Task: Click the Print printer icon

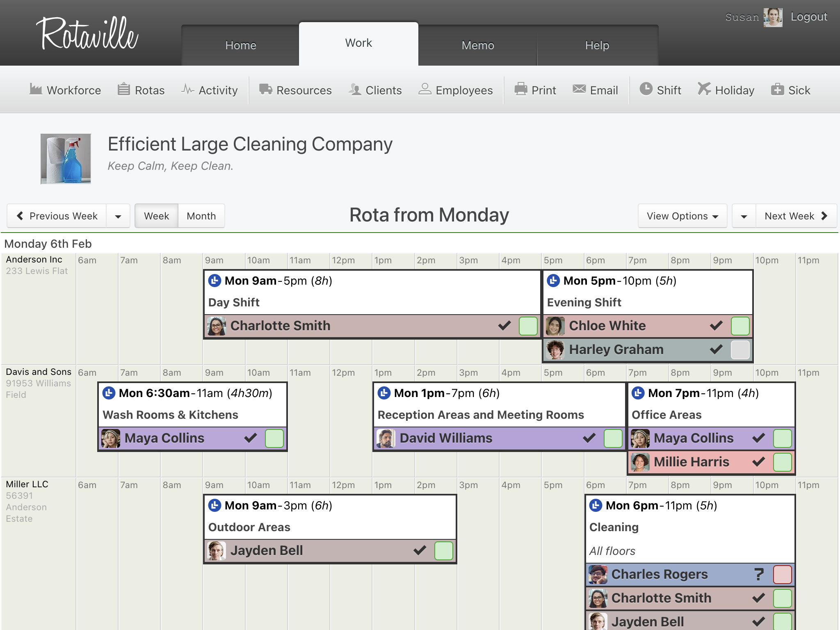Action: tap(521, 89)
